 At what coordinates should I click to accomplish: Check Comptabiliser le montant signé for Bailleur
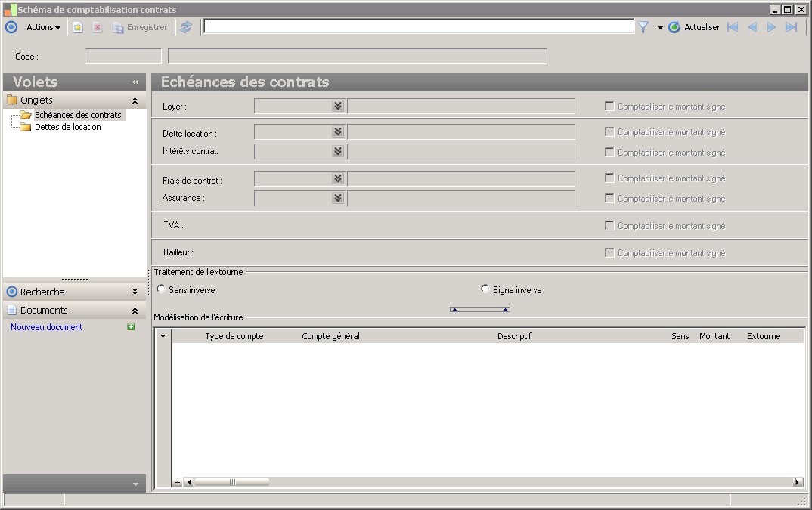tap(609, 252)
